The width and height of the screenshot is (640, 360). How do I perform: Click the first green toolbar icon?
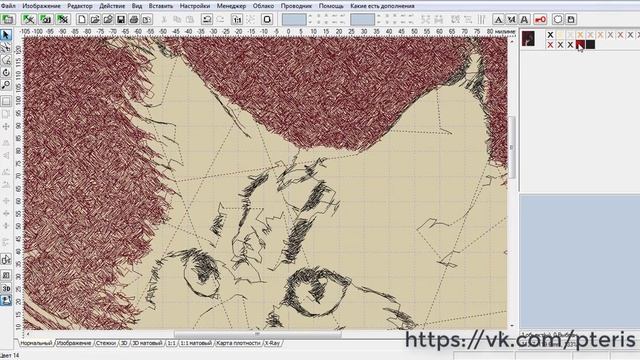pyautogui.click(x=7, y=19)
